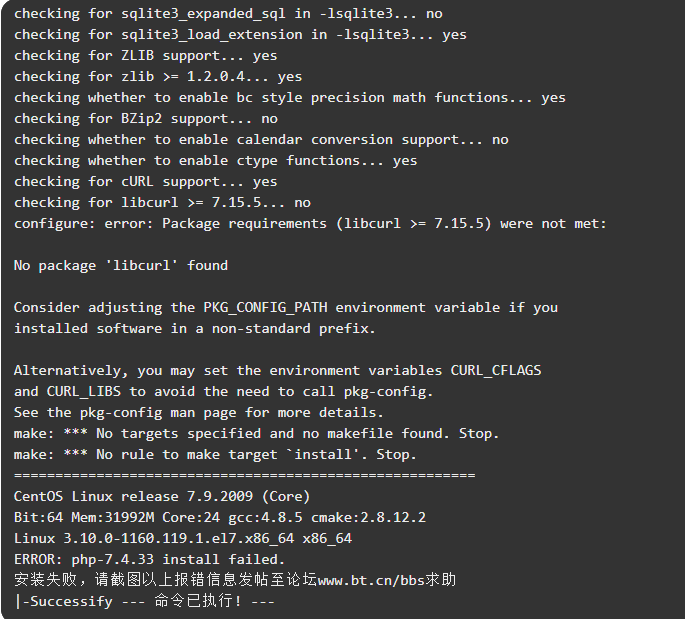Click the 'CentOS Linux release 7.9.2009' line
Screen dimensions: 685x619
tap(162, 496)
